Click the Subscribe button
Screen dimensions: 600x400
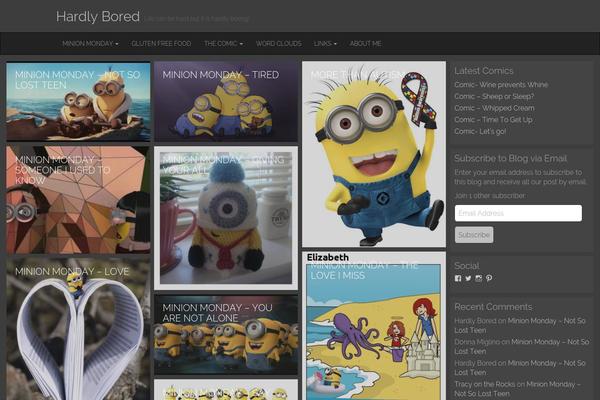[474, 235]
